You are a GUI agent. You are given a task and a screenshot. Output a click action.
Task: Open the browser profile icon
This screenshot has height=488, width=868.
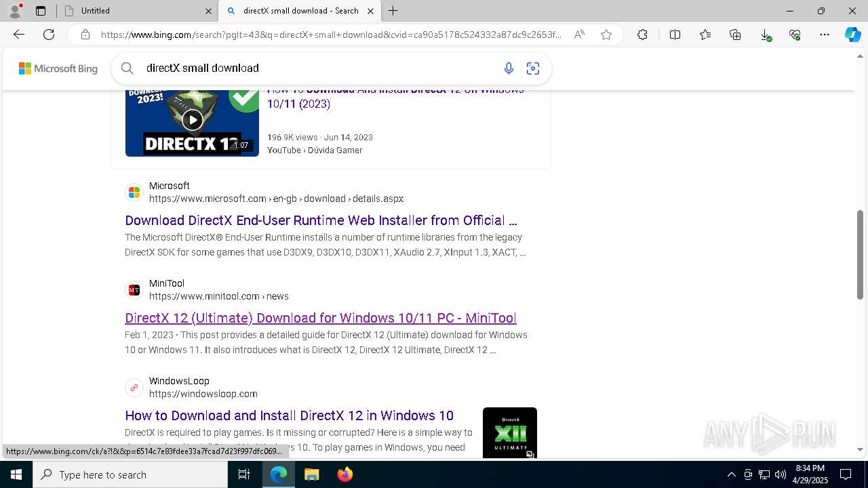click(x=15, y=11)
